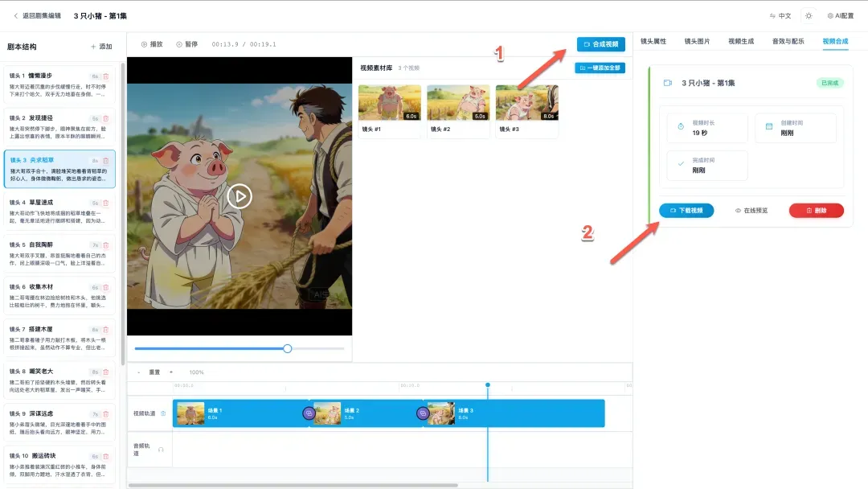
Task: Select the 镜头 #2 thumbnail in 视频素材库
Action: tap(458, 103)
